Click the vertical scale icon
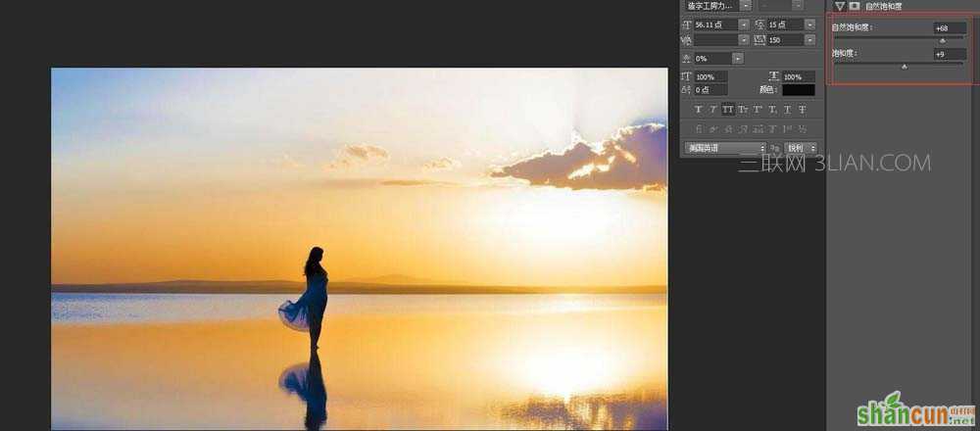The height and width of the screenshot is (431, 980). [686, 76]
